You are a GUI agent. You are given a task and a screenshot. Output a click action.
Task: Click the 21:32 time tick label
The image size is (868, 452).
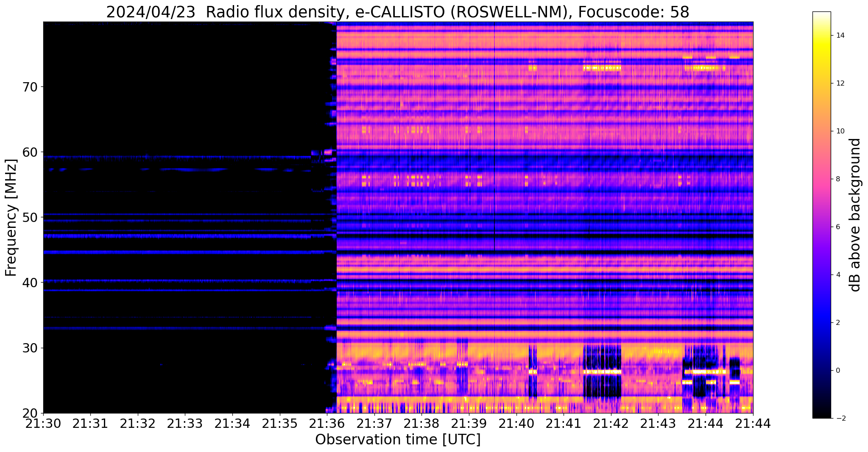[138, 423]
